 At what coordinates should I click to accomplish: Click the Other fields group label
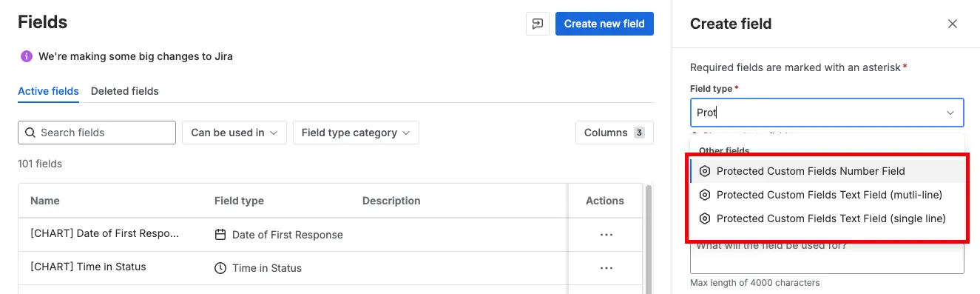coord(724,150)
